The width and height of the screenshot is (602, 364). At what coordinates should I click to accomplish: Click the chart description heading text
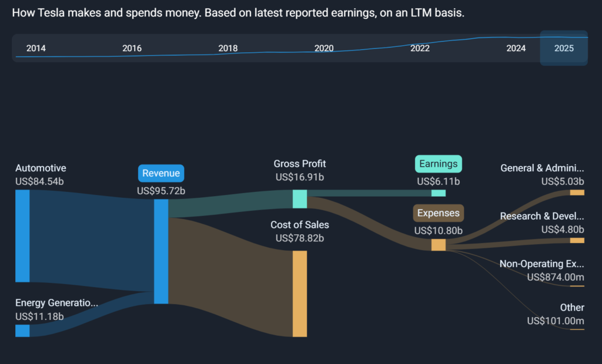(x=238, y=13)
